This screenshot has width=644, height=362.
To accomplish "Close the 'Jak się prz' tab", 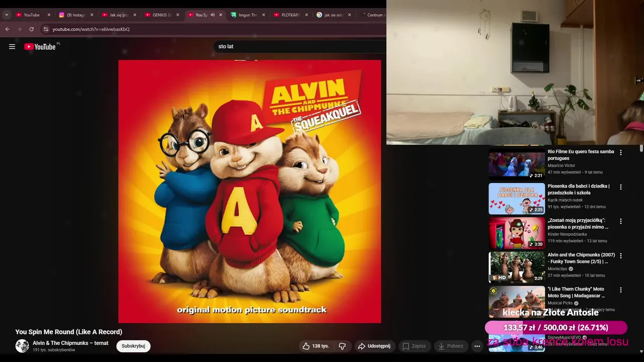I will (x=134, y=15).
